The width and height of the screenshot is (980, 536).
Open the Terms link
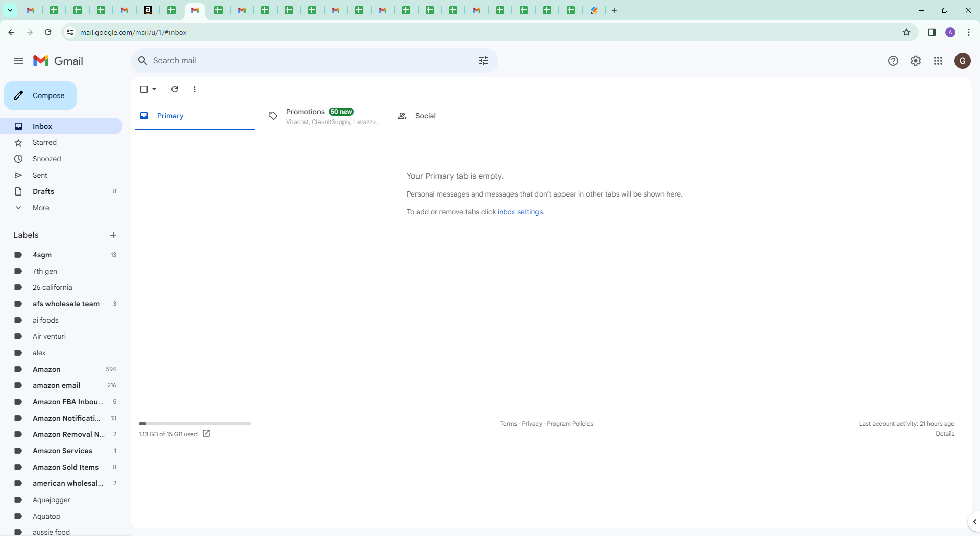click(x=508, y=424)
